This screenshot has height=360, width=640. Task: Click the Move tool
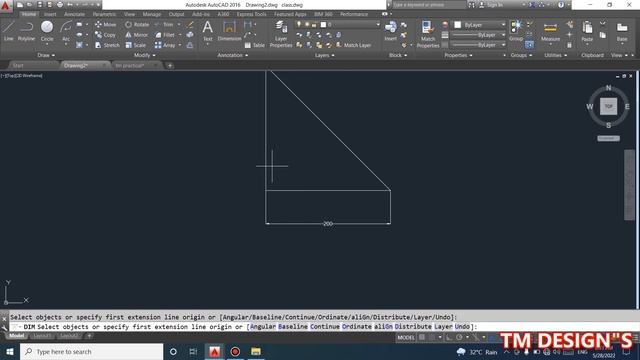click(105, 24)
